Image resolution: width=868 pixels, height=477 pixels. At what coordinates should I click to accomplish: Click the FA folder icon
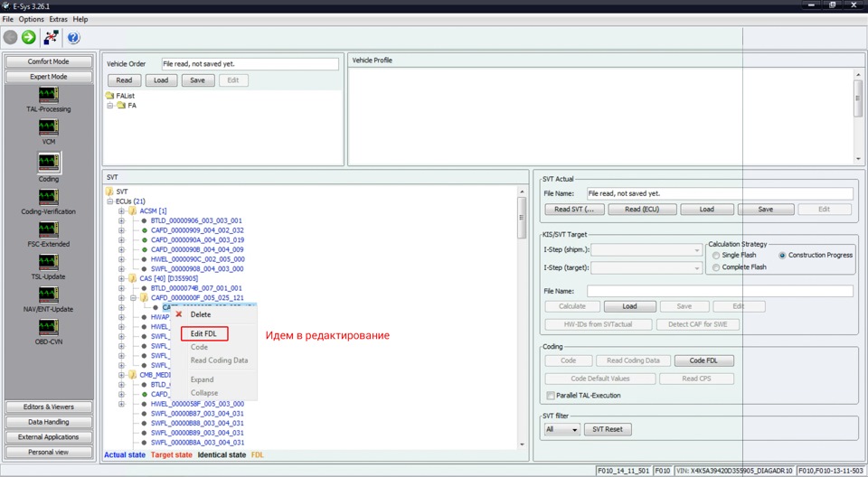tap(121, 105)
